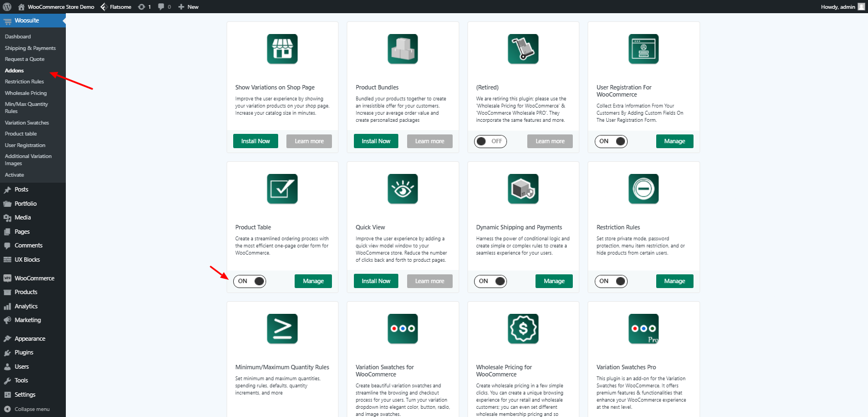Disable the Restriction Rules addon toggle
The image size is (868, 417).
pyautogui.click(x=611, y=281)
